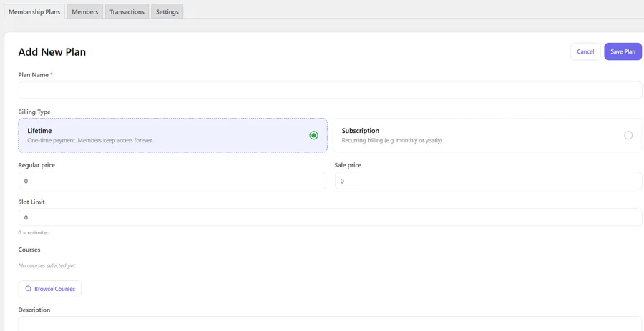
Task: Select the Subscription billing radio button
Action: pos(628,135)
